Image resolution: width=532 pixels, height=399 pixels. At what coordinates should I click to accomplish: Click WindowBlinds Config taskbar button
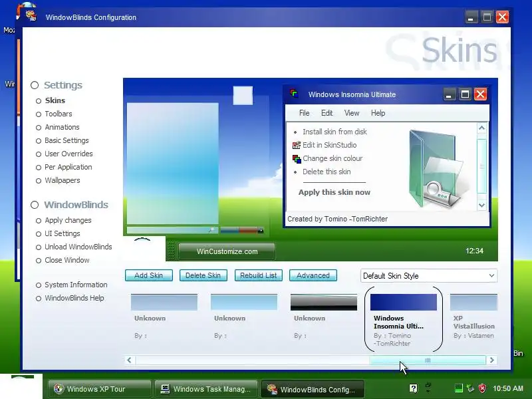313,389
